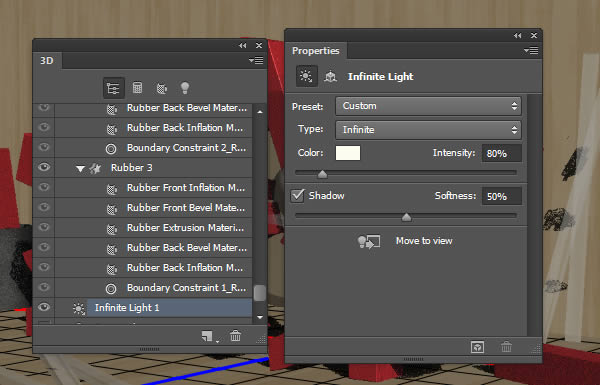Screen dimensions: 600x385
Task: Open the 3D panel flyout menu
Action: pos(256,60)
